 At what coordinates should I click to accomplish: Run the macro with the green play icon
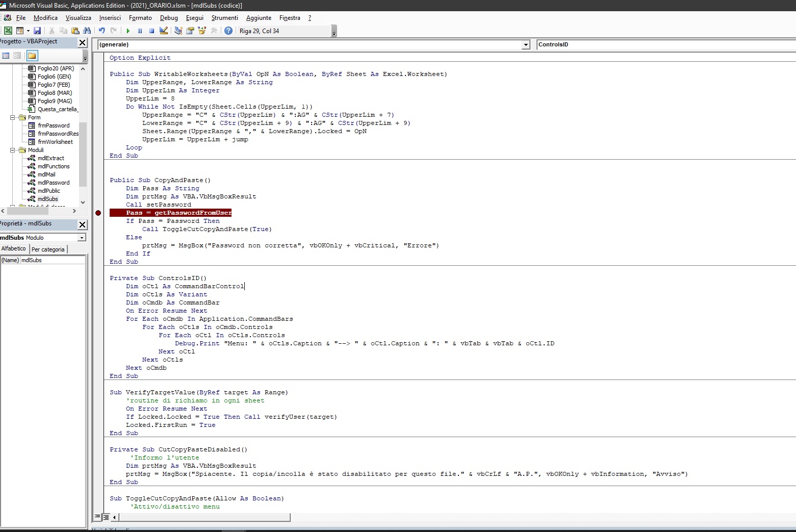(128, 31)
